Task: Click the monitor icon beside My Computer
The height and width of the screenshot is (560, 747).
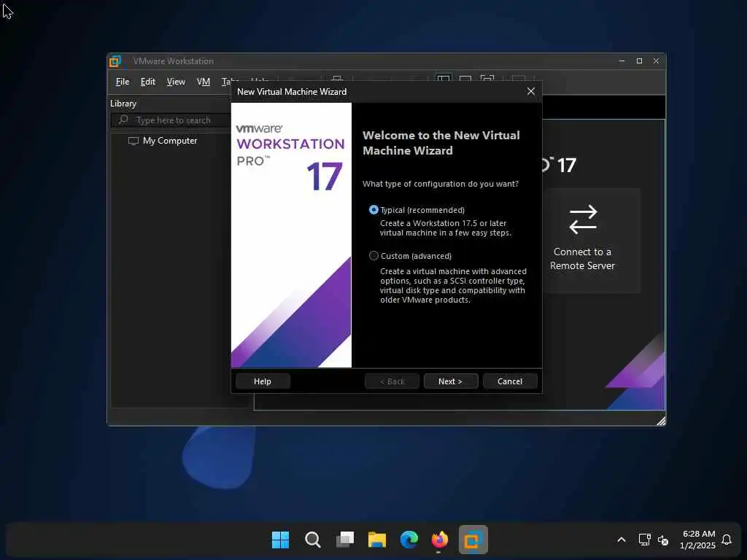Action: coord(133,141)
